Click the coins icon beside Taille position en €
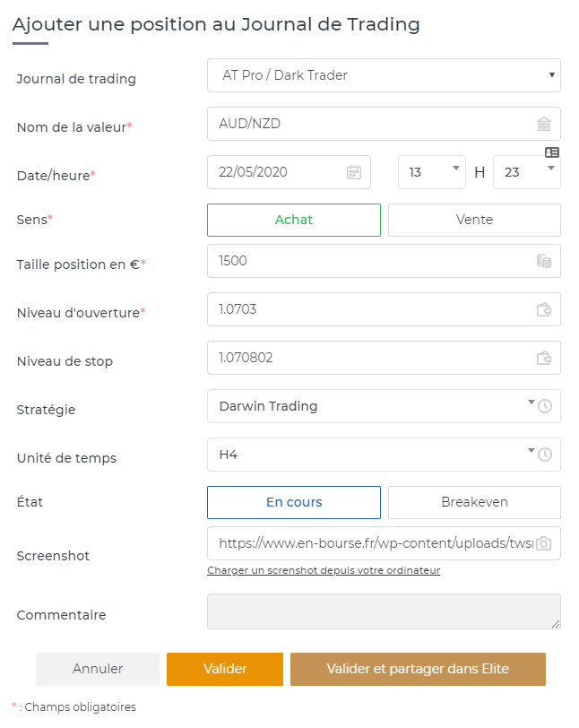 (547, 261)
